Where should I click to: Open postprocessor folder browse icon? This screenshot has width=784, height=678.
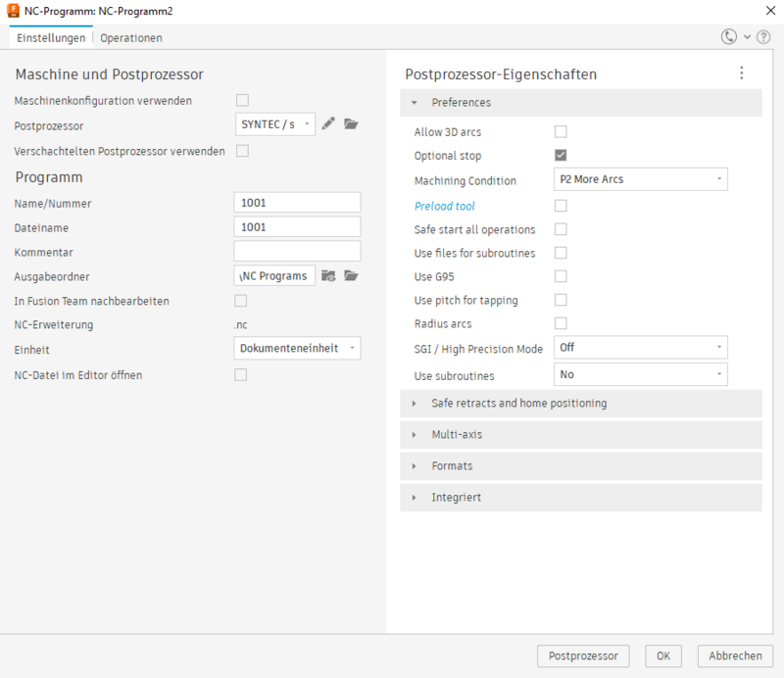coord(352,124)
